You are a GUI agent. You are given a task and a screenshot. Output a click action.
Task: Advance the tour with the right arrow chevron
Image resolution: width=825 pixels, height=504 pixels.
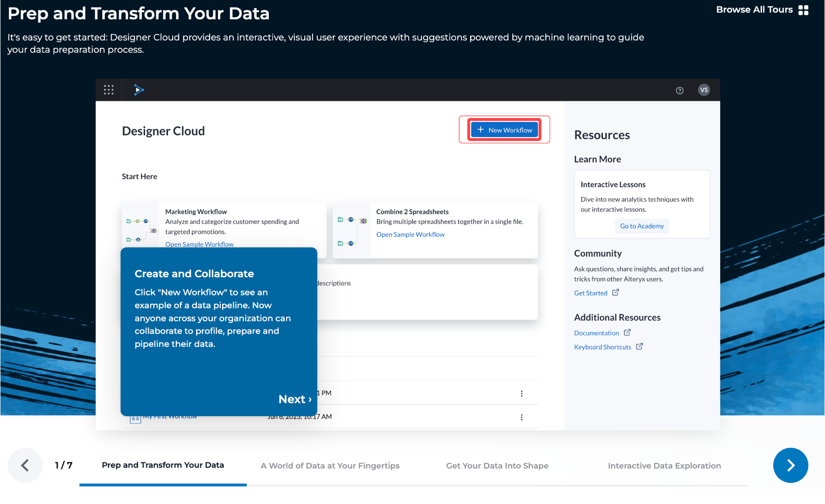tap(790, 465)
